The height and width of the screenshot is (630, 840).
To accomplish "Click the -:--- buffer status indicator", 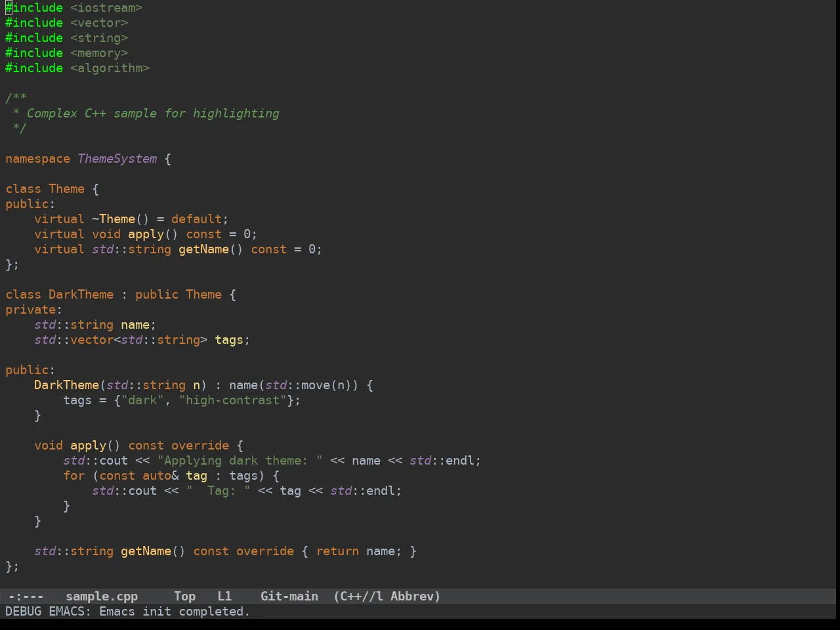I will tap(26, 597).
